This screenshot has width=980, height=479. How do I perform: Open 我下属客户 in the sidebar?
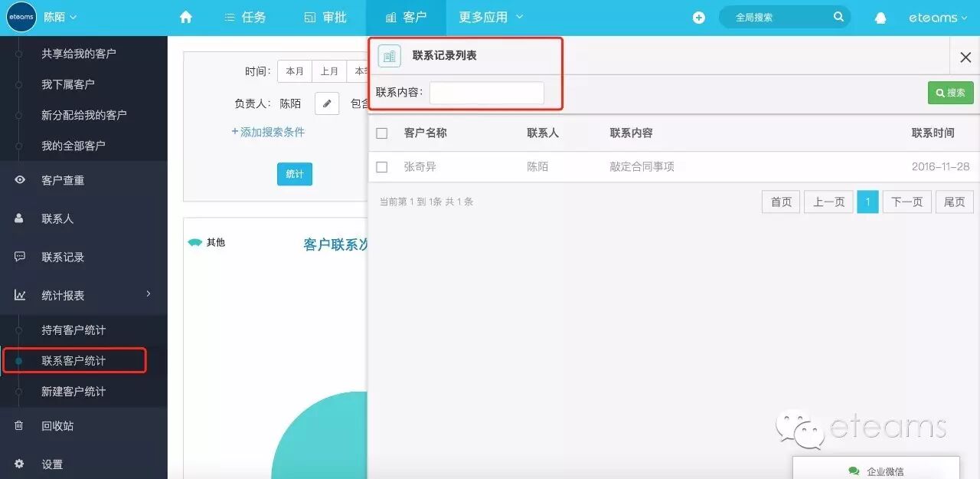(68, 84)
